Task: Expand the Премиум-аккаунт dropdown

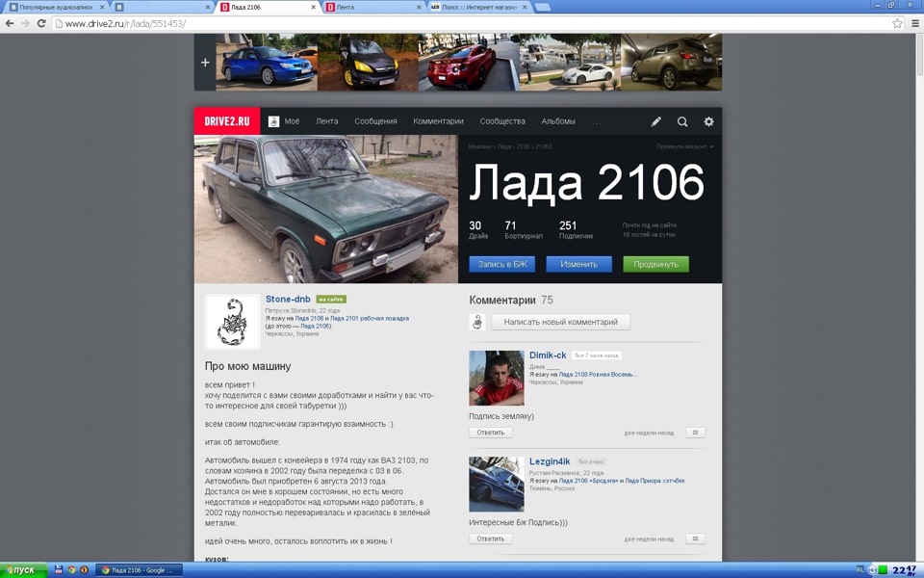Action: point(684,146)
